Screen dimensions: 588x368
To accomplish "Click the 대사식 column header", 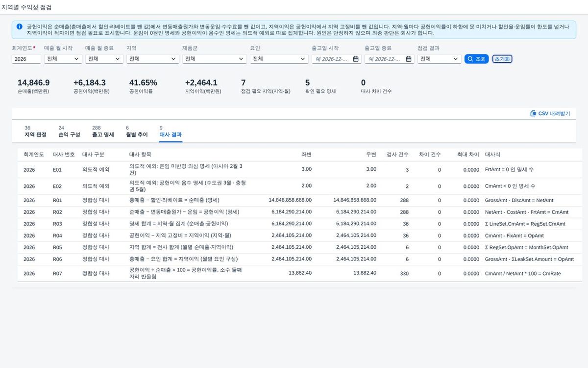I will coord(492,155).
